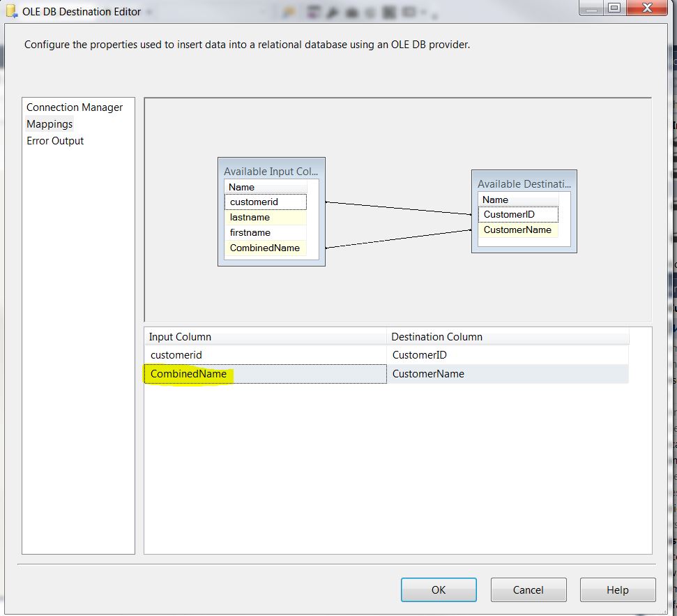Open the Error Output page
The width and height of the screenshot is (677, 616).
coord(55,140)
